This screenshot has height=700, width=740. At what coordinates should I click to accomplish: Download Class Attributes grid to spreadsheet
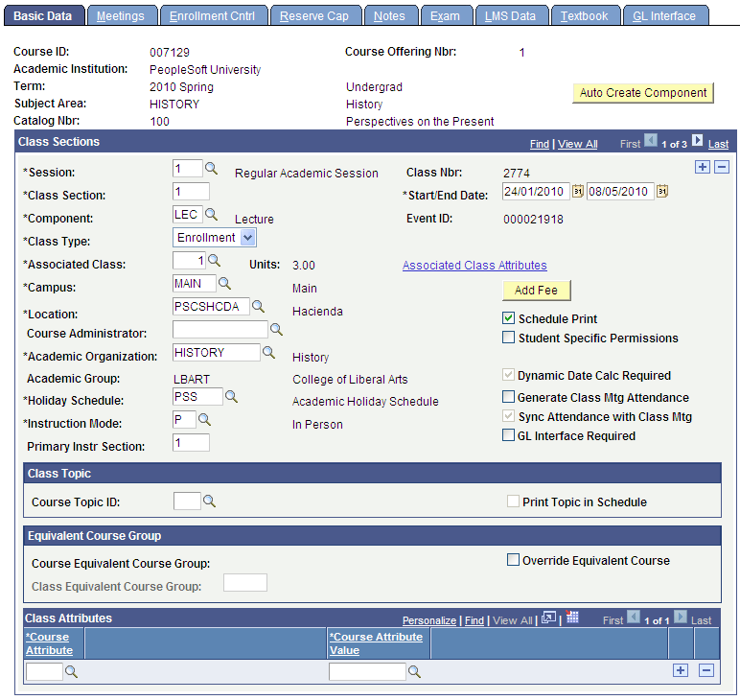(x=572, y=617)
